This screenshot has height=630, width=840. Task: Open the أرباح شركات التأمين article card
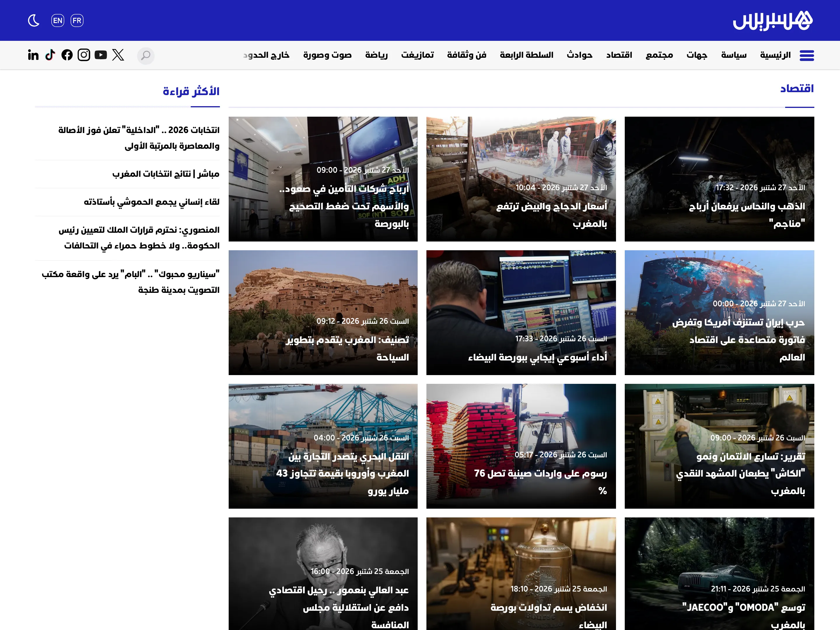(323, 179)
